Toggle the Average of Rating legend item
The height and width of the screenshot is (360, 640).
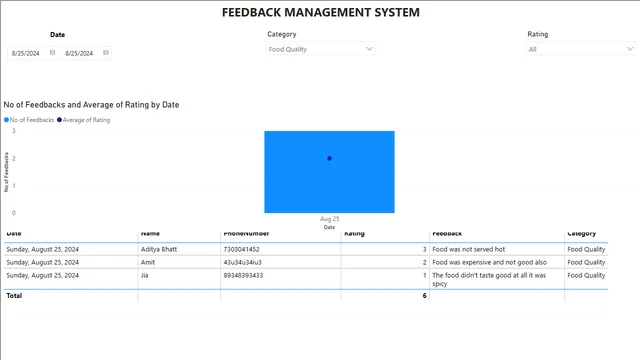point(84,120)
